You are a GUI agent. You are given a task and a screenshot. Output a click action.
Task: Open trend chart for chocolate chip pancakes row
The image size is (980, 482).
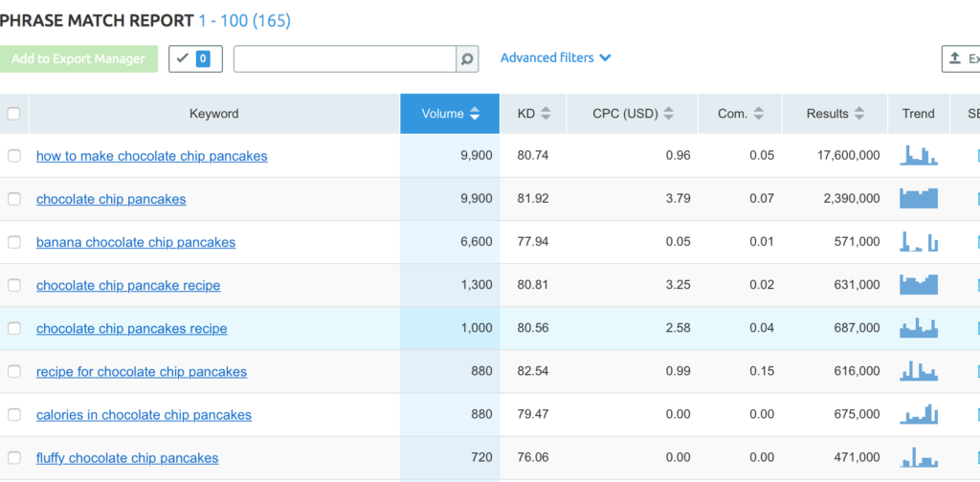[x=919, y=199]
